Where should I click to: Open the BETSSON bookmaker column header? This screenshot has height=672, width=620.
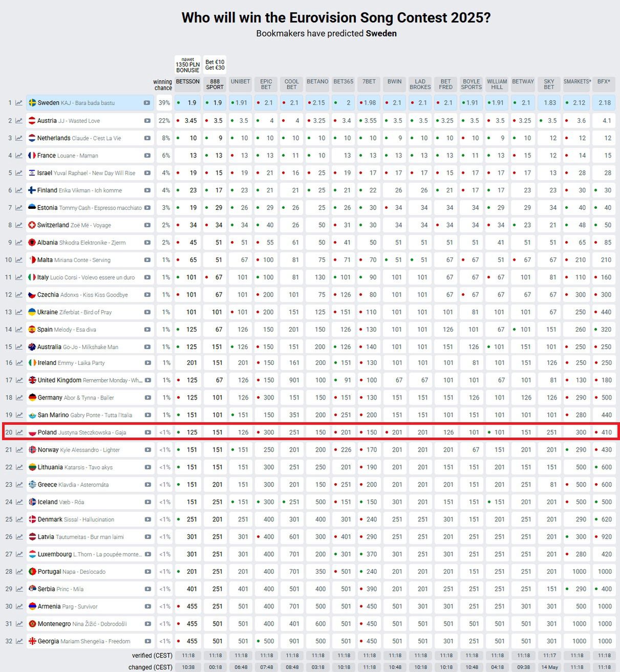pyautogui.click(x=188, y=84)
